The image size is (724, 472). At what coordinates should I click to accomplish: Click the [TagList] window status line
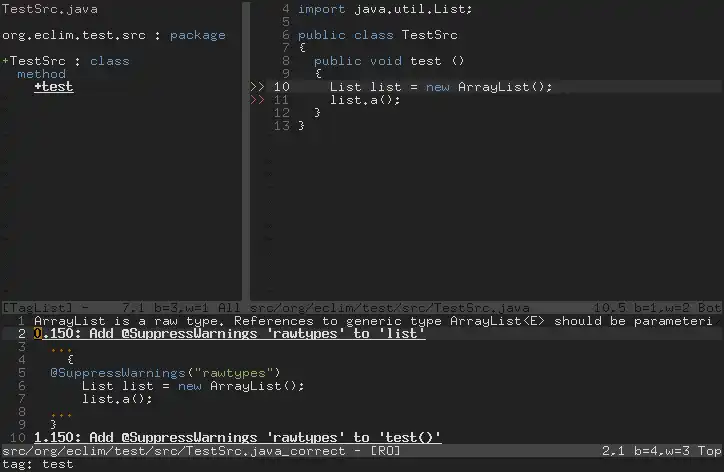pos(121,308)
